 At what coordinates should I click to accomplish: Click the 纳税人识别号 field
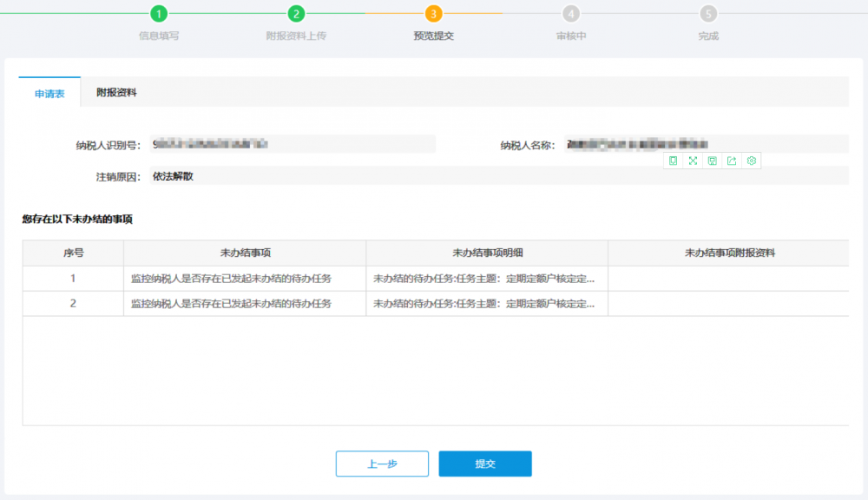coord(293,144)
